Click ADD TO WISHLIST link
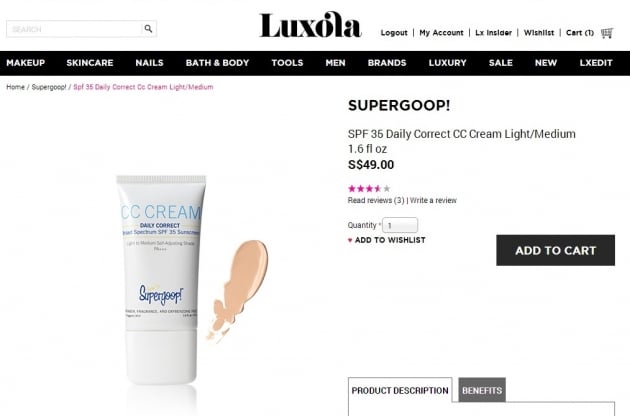Screen dimensions: 630x416 (390, 240)
